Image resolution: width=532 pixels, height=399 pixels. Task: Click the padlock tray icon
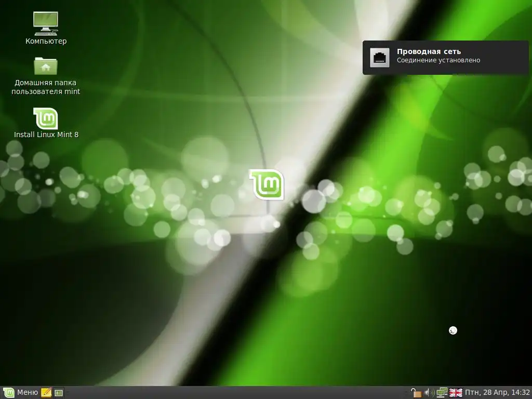[x=416, y=393]
